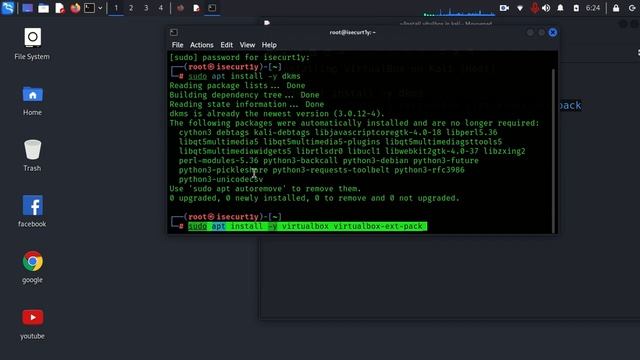Click the screen recorder tray icon

click(x=504, y=8)
